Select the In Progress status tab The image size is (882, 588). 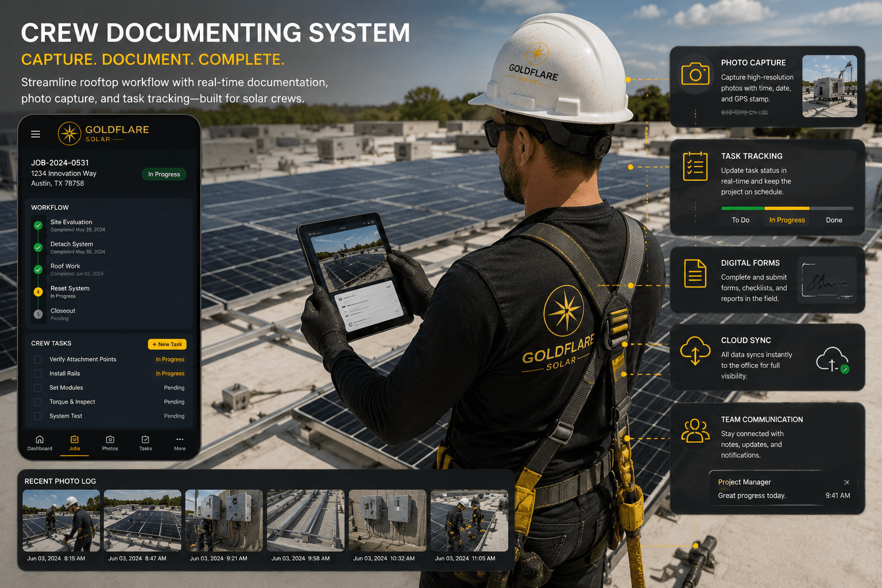pos(787,220)
